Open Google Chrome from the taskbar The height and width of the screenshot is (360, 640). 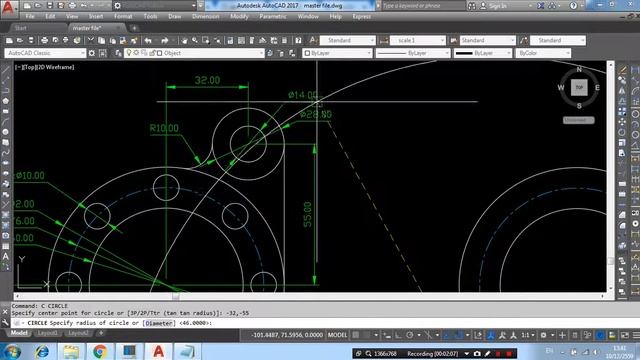coord(100,351)
